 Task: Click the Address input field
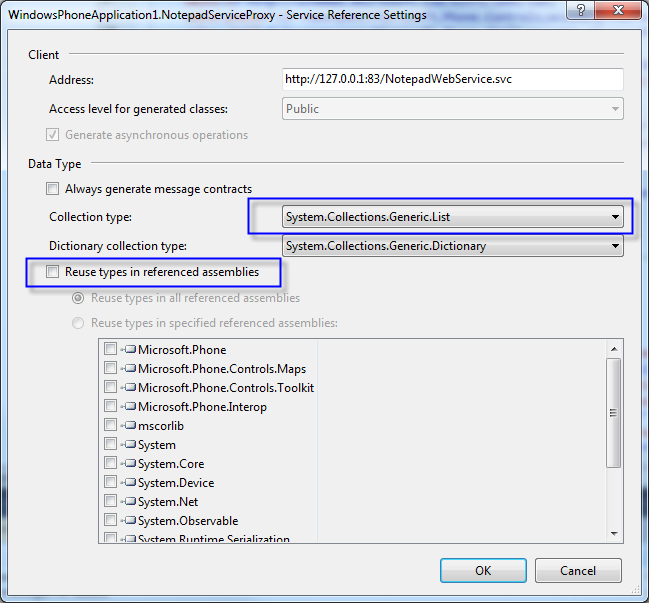point(452,79)
